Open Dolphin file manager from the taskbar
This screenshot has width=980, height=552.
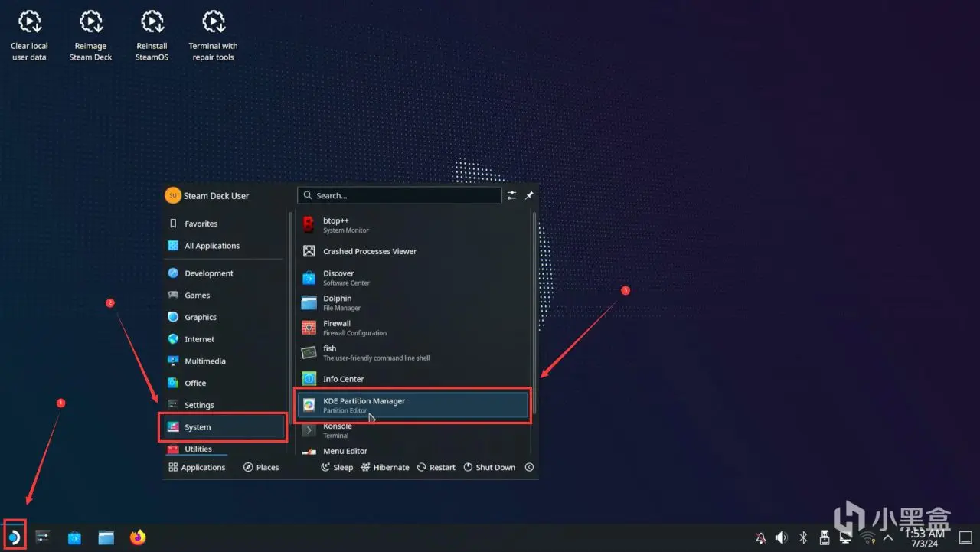[106, 537]
